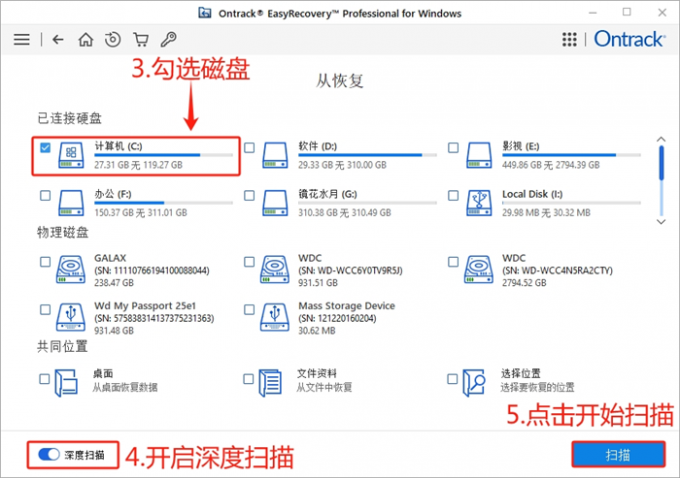
Task: Select the 影视 (E:) drive icon
Action: point(479,155)
